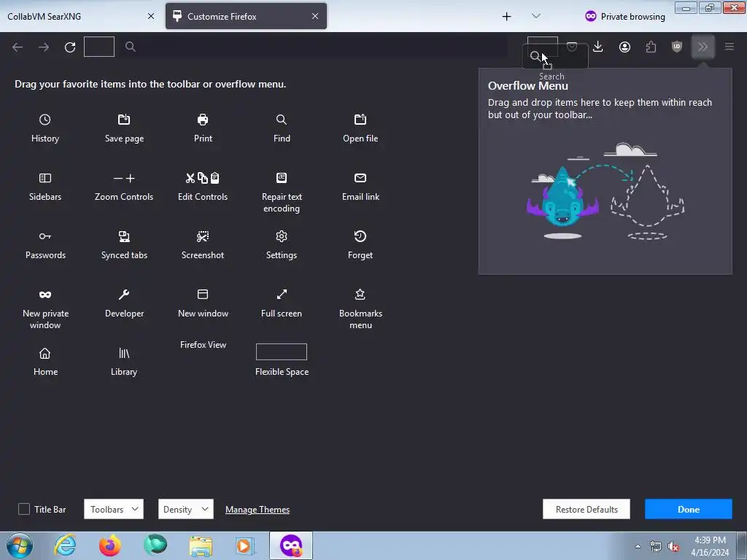Open the hamburger application menu
Screen dimensions: 747x560
pyautogui.click(x=729, y=47)
